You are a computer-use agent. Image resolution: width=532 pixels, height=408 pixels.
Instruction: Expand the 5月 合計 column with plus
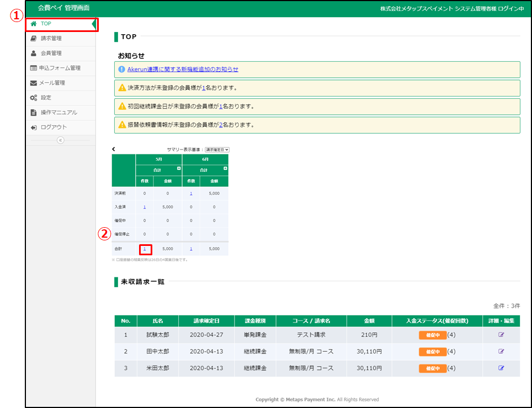coord(179,168)
